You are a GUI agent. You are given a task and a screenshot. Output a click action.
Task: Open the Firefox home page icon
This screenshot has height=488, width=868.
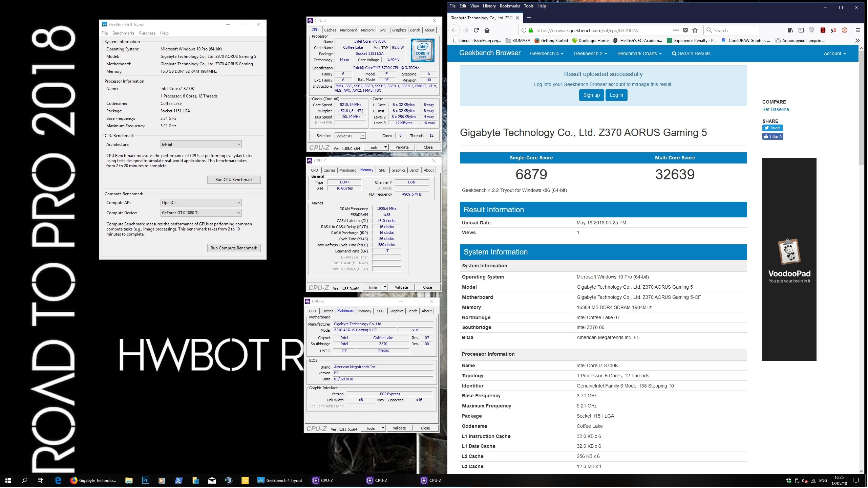pyautogui.click(x=488, y=30)
